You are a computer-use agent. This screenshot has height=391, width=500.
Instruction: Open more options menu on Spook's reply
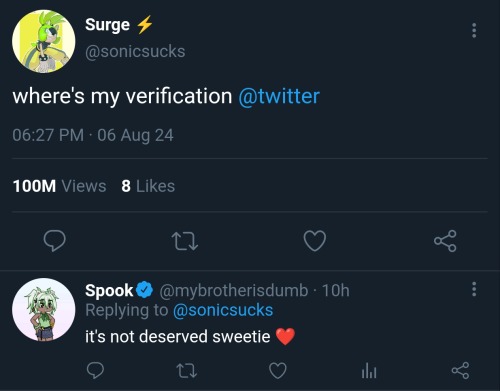click(x=474, y=289)
